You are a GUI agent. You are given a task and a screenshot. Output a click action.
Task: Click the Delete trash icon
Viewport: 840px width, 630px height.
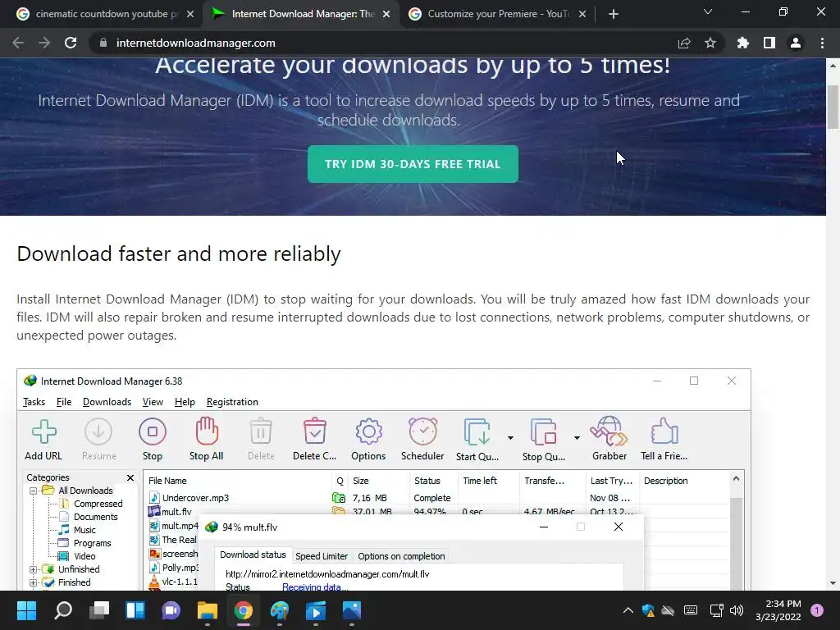(261, 431)
